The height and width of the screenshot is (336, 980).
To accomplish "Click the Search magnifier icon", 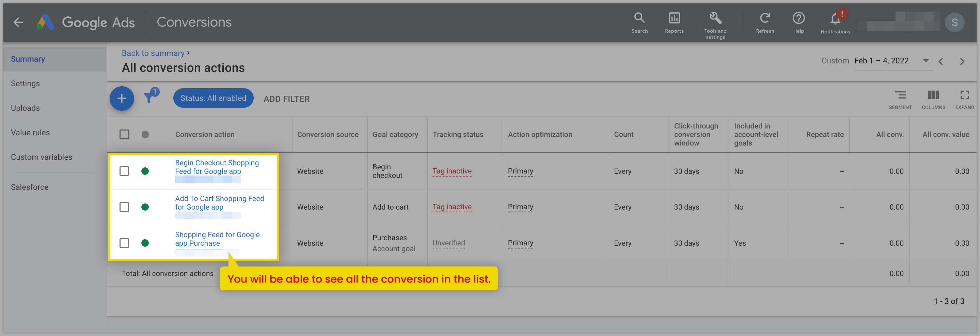I will click(639, 18).
